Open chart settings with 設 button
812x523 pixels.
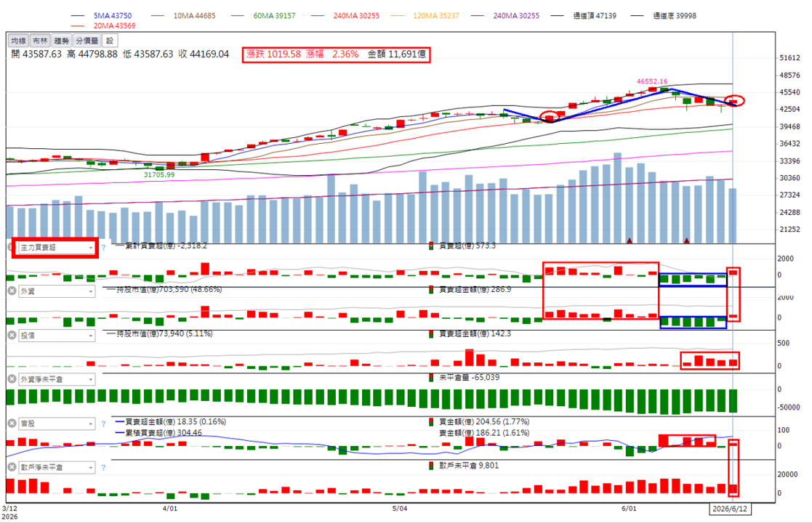110,41
